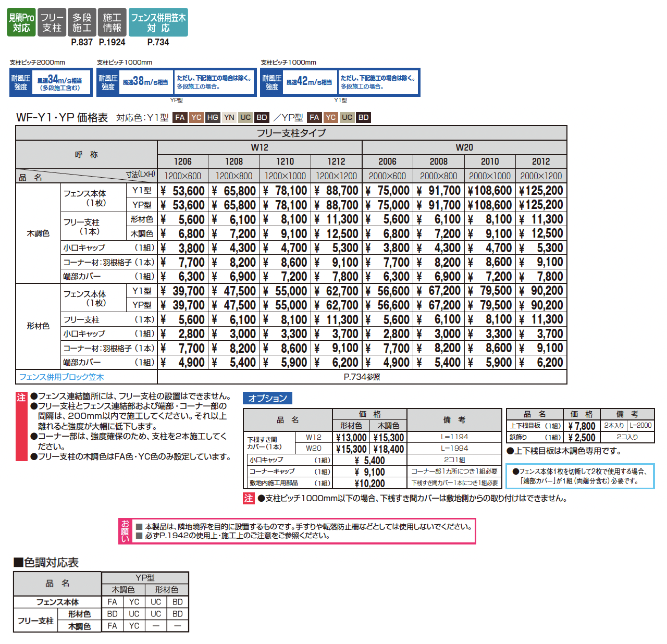
Task: Click the 耐風圧強度 風速34m/s badge
Action: pyautogui.click(x=51, y=82)
